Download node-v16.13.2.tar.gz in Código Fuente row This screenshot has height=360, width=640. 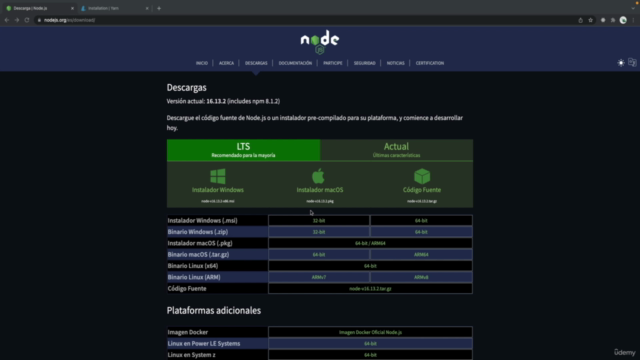click(370, 289)
